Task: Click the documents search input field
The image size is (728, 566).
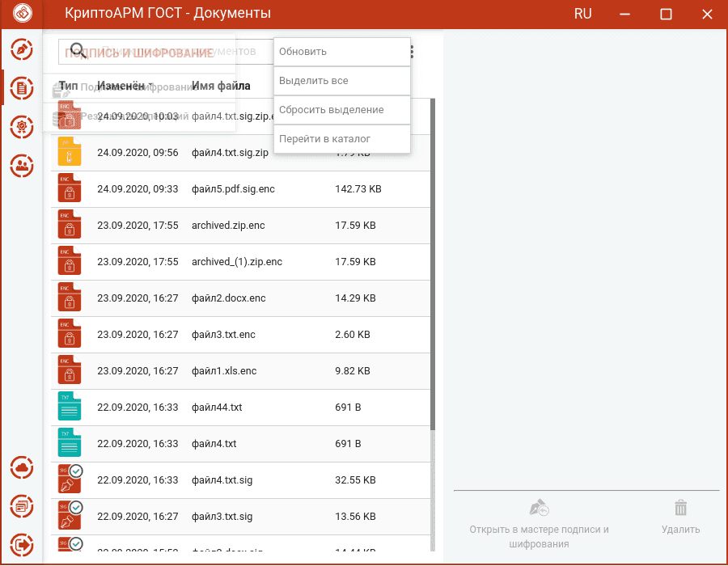Action: (166, 51)
